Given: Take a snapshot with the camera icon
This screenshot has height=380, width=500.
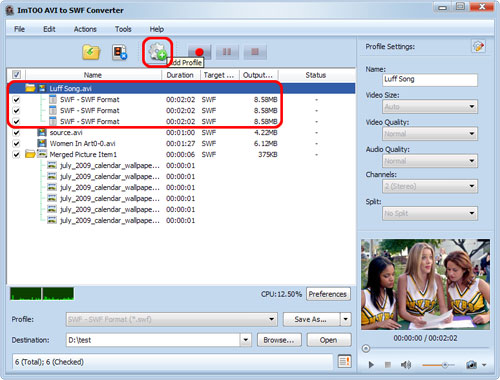Looking at the screenshot, I should click(471, 365).
